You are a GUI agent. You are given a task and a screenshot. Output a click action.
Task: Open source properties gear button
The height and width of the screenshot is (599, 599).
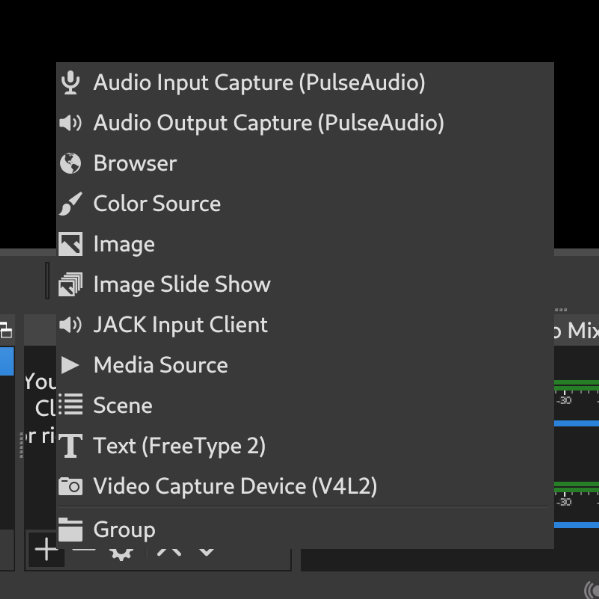(x=121, y=554)
